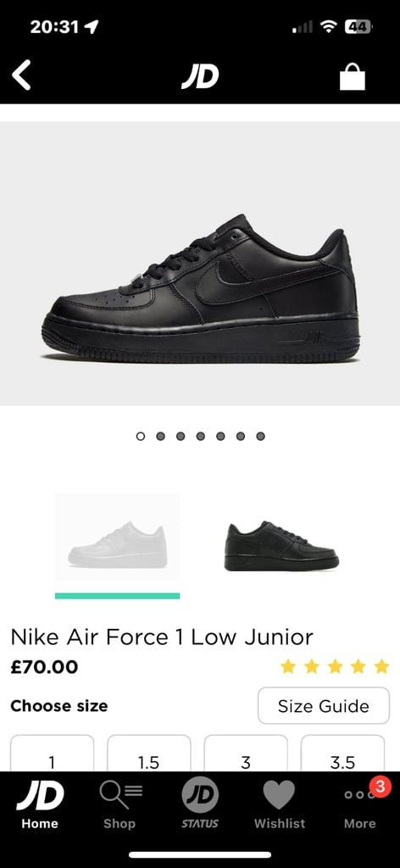Viewport: 400px width, 868px height.
Task: Tap the JD logo in the header
Action: pyautogui.click(x=200, y=75)
